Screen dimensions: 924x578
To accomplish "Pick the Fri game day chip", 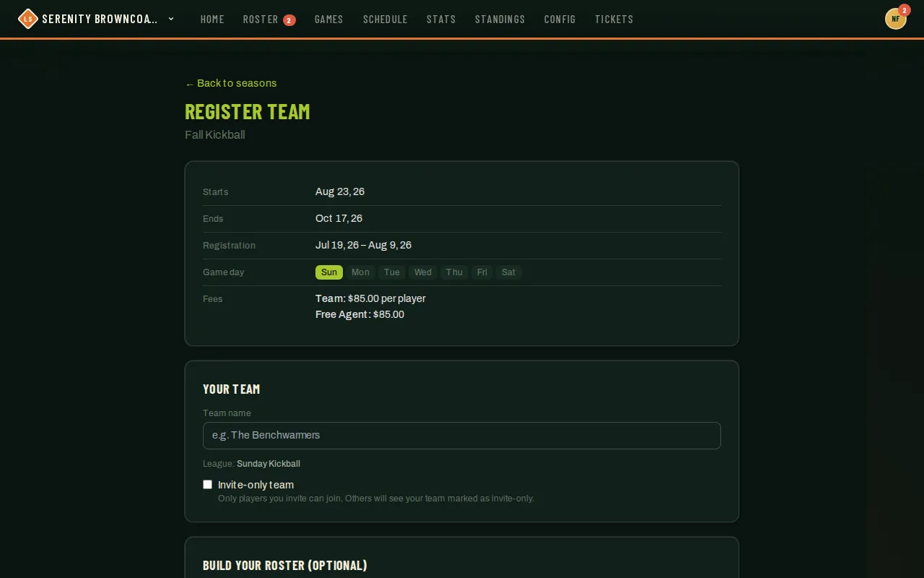I will click(482, 272).
